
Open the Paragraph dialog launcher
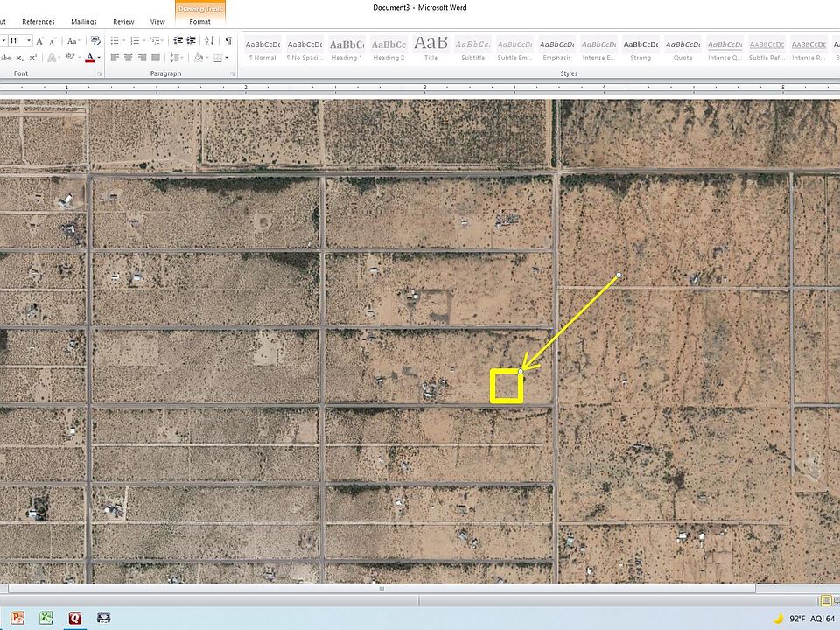[x=233, y=73]
